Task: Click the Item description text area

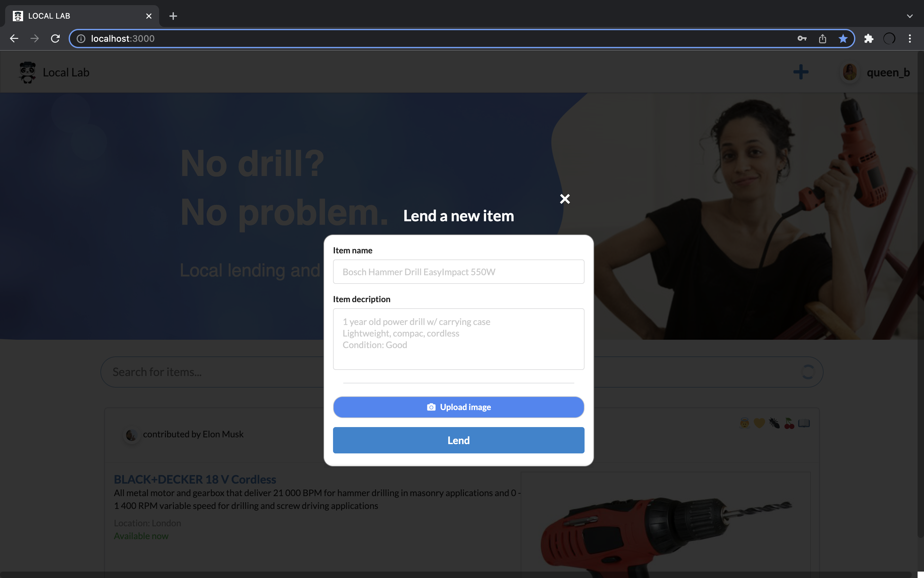Action: tap(458, 339)
